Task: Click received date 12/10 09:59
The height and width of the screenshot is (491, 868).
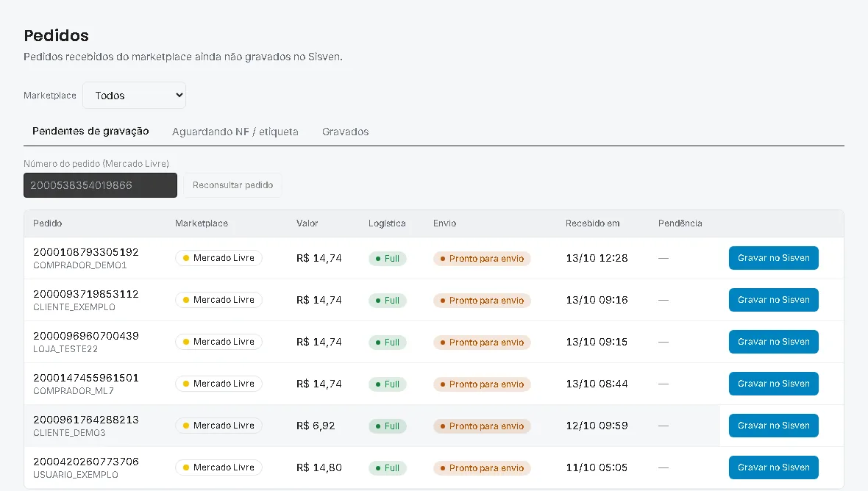Action: [x=597, y=426]
